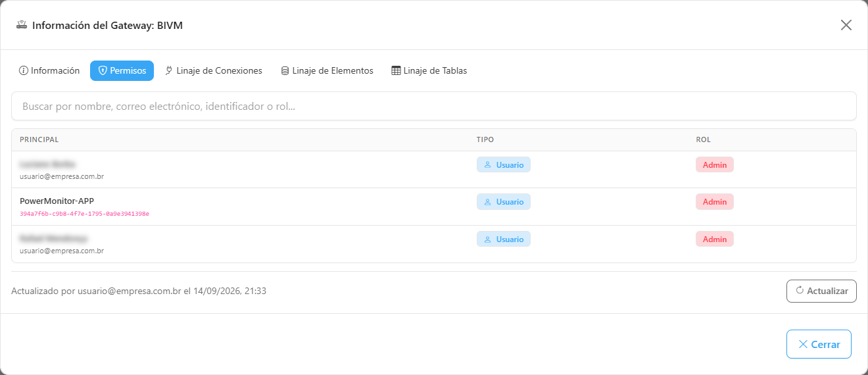Click GUID 394a7f6b-c9b8-4f7e-1795-0a9e3941398e
Screen dimensions: 868x375
coord(85,214)
